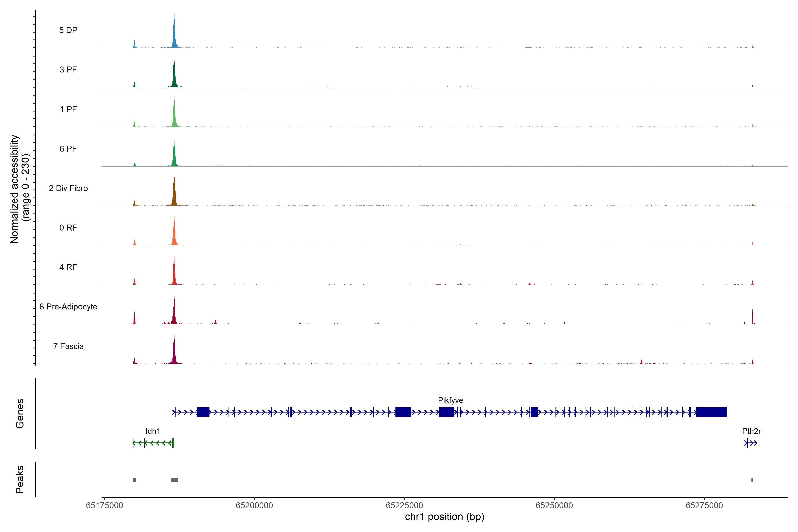The width and height of the screenshot is (798, 532).
Task: Click the chr1 position axis title
Action: [x=444, y=517]
